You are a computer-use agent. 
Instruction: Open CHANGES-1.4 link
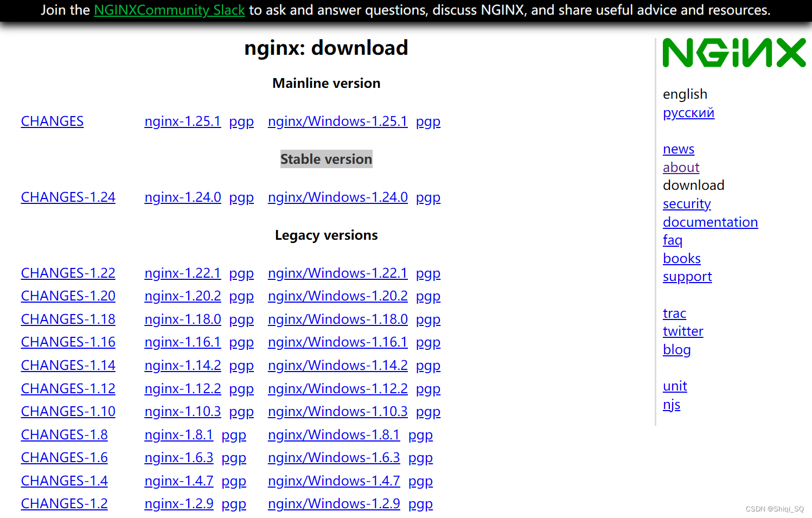click(x=65, y=481)
